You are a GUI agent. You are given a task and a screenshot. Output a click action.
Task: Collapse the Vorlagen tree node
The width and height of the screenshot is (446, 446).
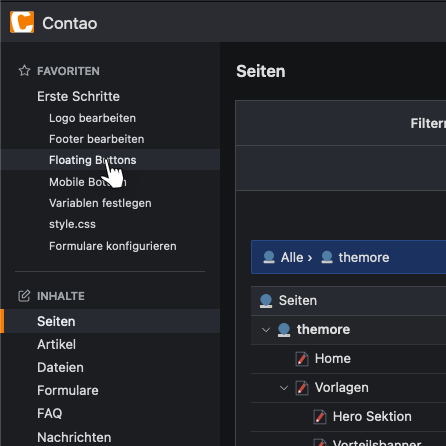point(284,388)
